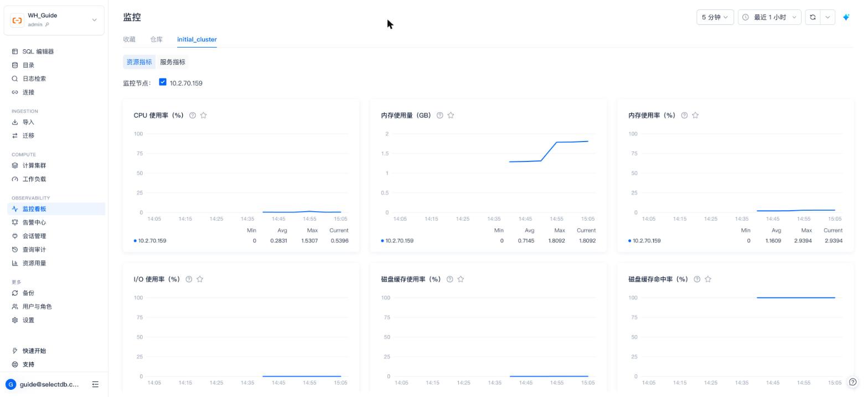
Task: Click the refresh icon in top toolbar
Action: click(813, 17)
